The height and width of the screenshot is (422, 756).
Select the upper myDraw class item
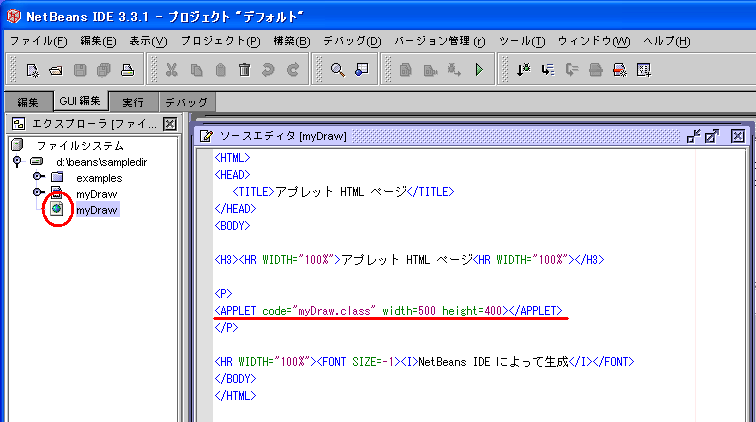[x=96, y=194]
